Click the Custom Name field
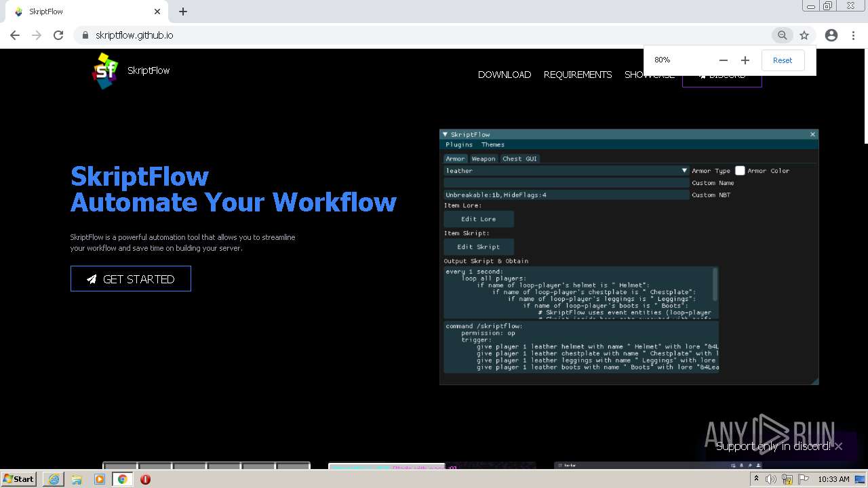This screenshot has height=488, width=868. [566, 183]
